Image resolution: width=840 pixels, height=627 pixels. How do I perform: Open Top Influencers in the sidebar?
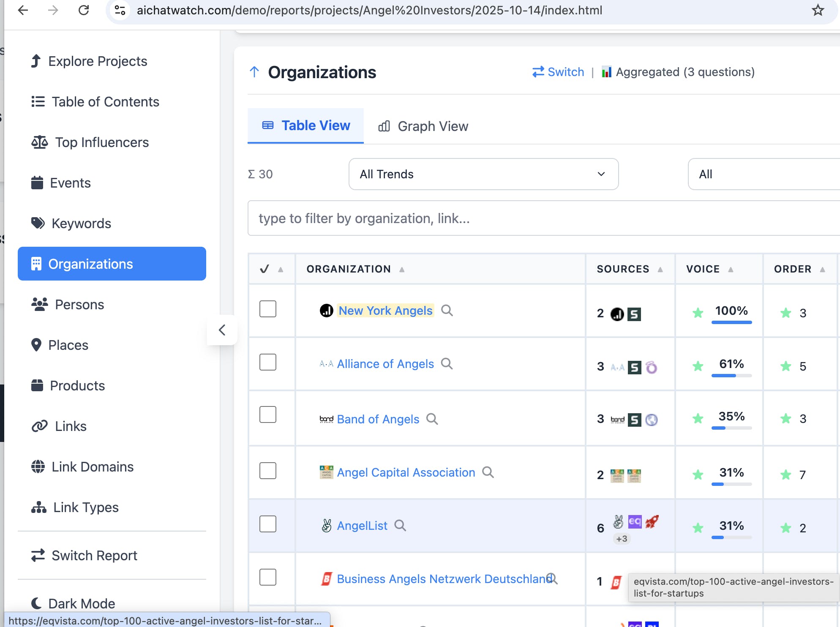point(101,142)
